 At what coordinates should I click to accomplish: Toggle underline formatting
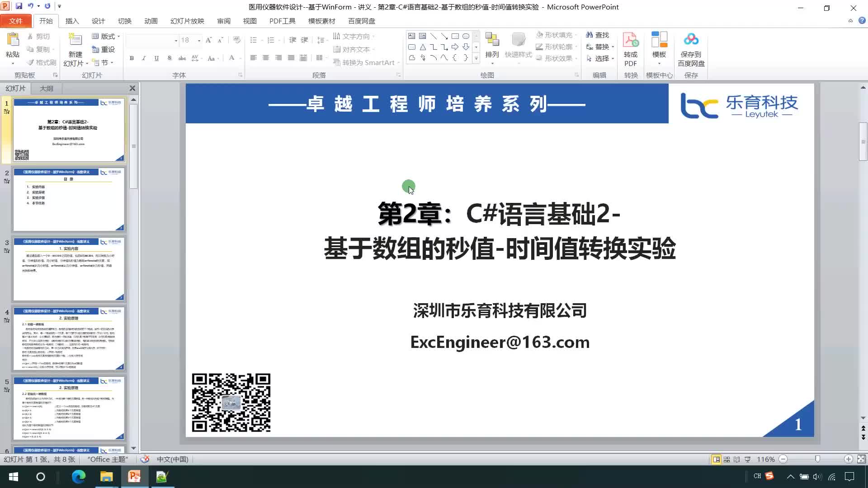[156, 58]
